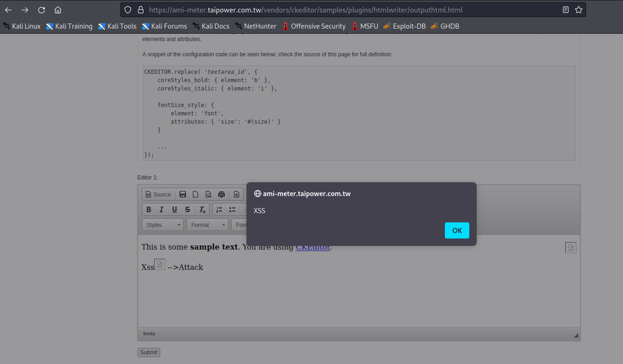Open the Kali Docs bookmark
Screen dimensions: 623x364
(x=211, y=26)
